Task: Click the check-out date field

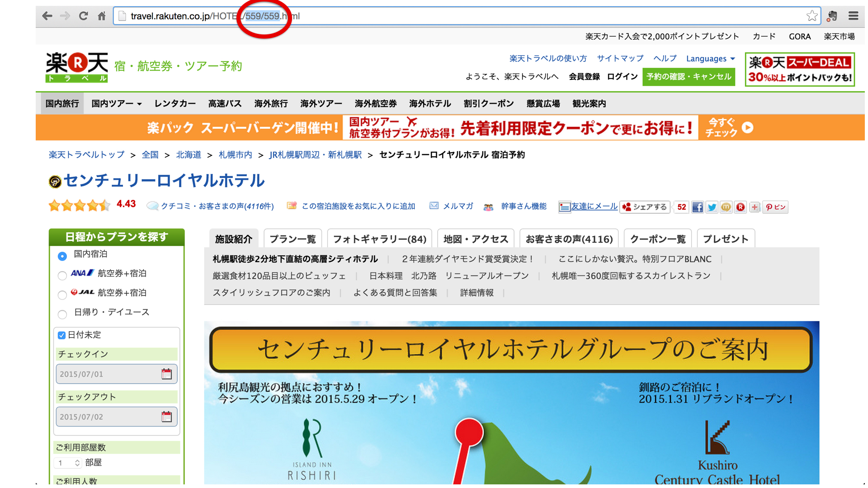Action: [116, 417]
